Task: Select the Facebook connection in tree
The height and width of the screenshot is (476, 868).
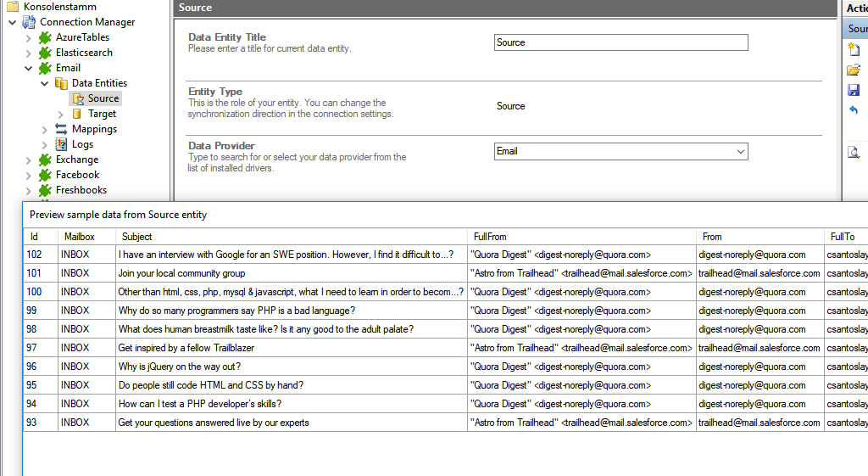Action: (77, 175)
